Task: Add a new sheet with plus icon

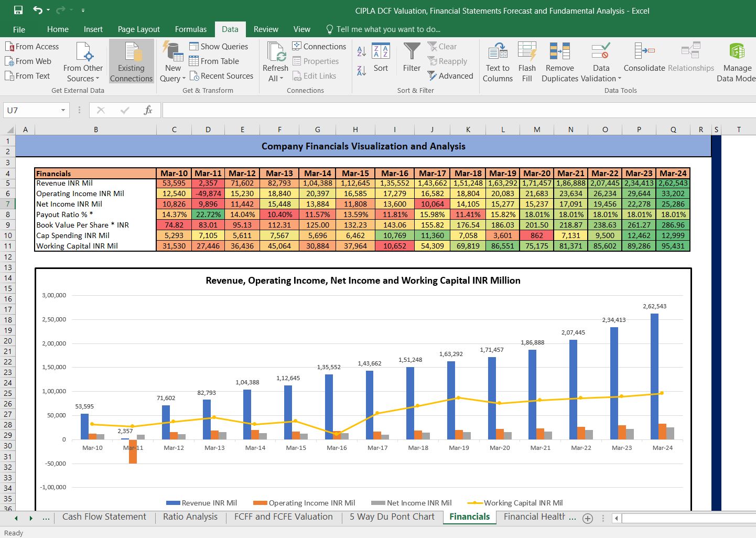Action: click(588, 519)
